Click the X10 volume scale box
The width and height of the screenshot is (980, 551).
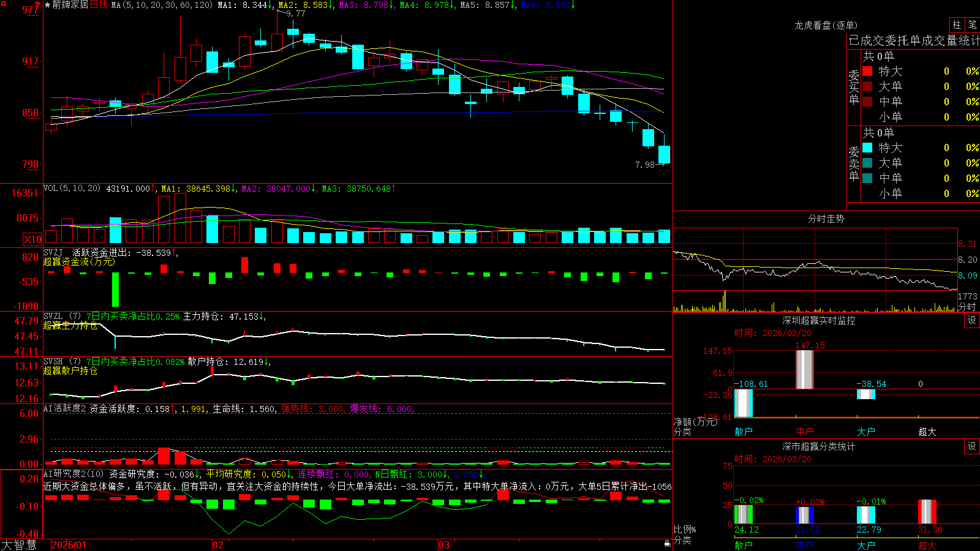coord(32,239)
